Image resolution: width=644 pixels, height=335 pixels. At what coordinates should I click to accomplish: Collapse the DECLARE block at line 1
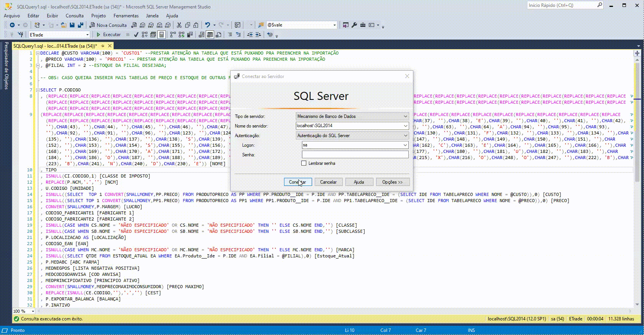pos(38,53)
